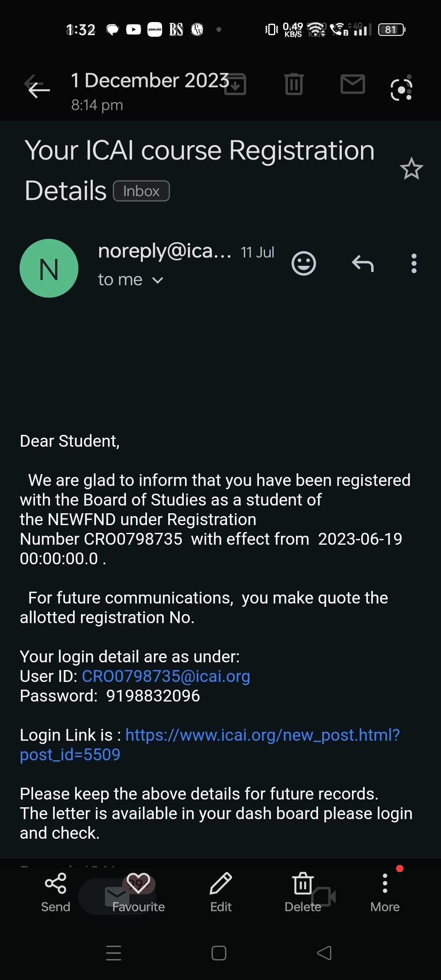Share screenshot using Send button
The height and width of the screenshot is (980, 441).
click(56, 892)
